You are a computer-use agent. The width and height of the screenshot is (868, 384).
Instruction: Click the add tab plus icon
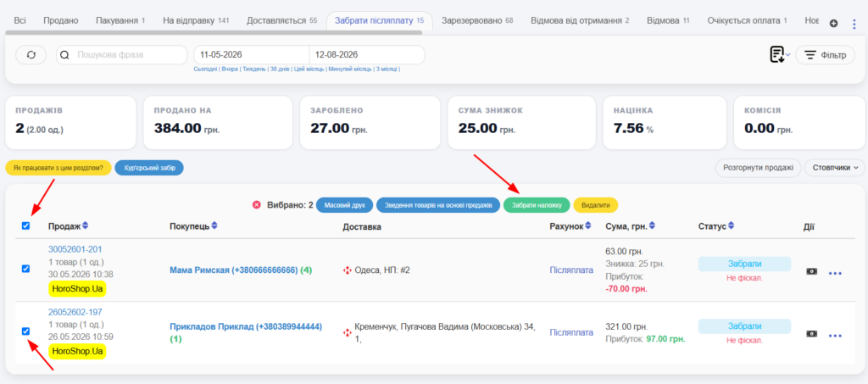coord(834,23)
